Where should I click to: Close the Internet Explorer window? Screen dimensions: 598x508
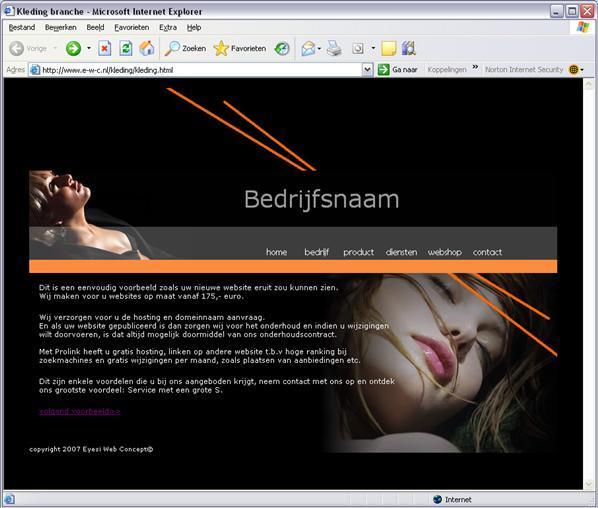click(587, 11)
